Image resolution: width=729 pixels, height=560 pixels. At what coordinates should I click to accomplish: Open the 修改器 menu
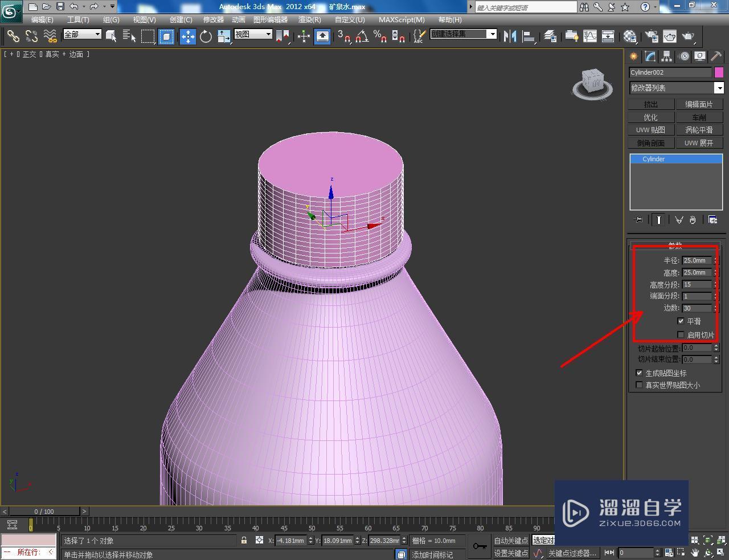214,19
